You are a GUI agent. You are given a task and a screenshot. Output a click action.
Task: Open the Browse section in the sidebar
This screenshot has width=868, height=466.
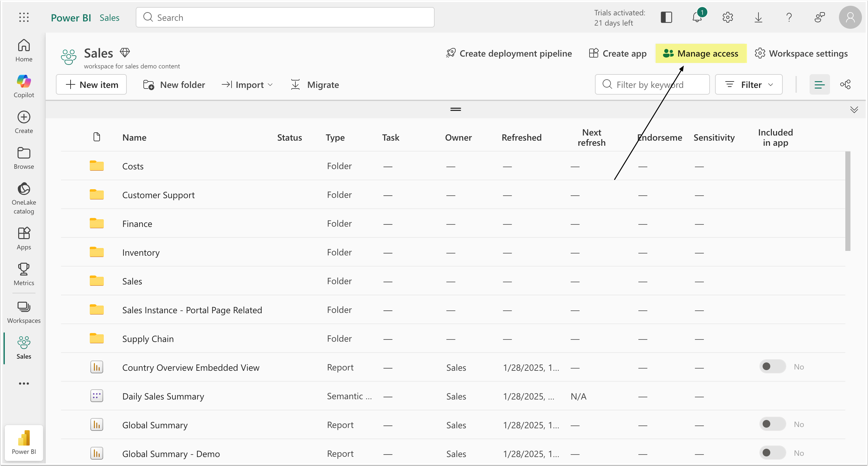(x=24, y=158)
